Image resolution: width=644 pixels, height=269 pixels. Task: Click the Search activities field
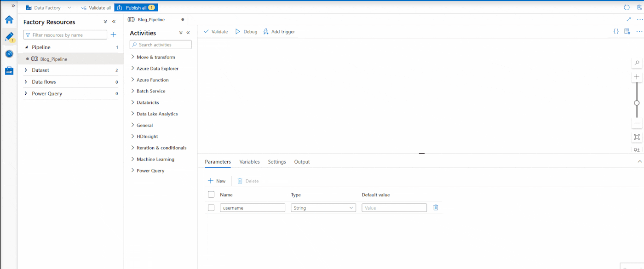click(x=161, y=45)
